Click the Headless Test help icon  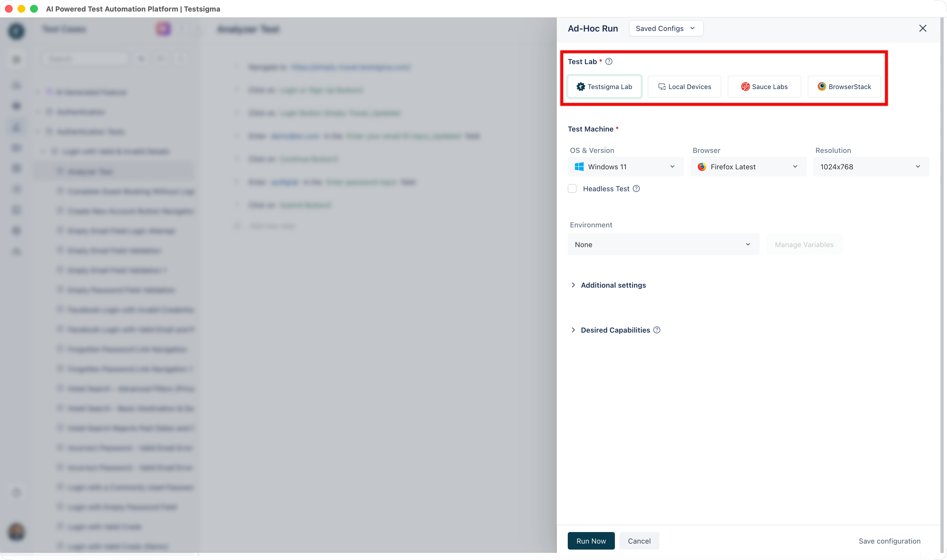coord(636,189)
